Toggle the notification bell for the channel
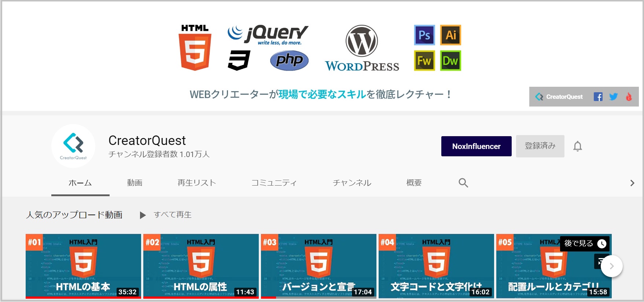 [578, 146]
